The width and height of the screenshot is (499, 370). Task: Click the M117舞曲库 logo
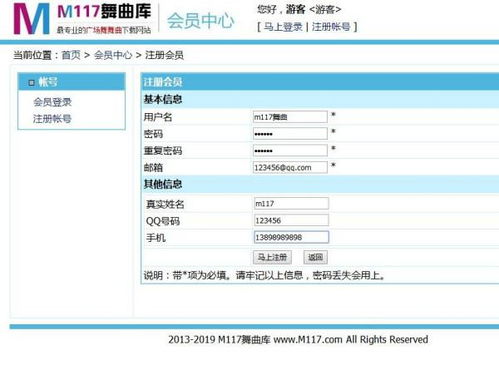82,18
